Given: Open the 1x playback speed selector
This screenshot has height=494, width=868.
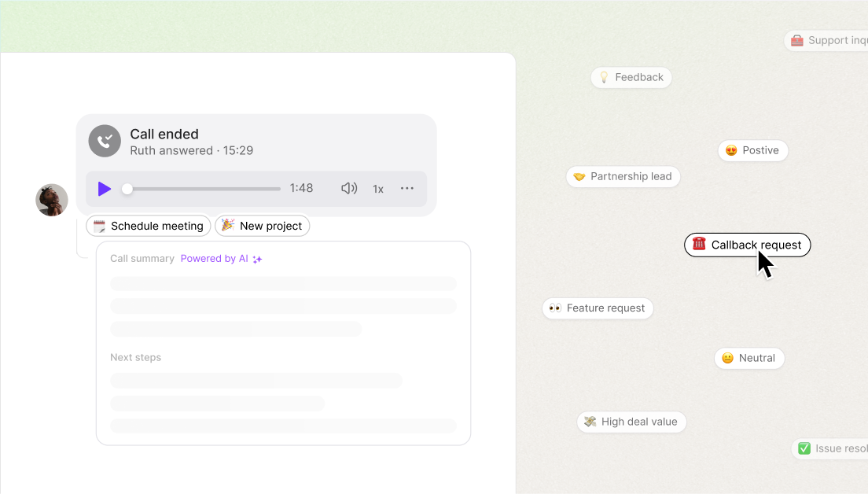Looking at the screenshot, I should [377, 189].
